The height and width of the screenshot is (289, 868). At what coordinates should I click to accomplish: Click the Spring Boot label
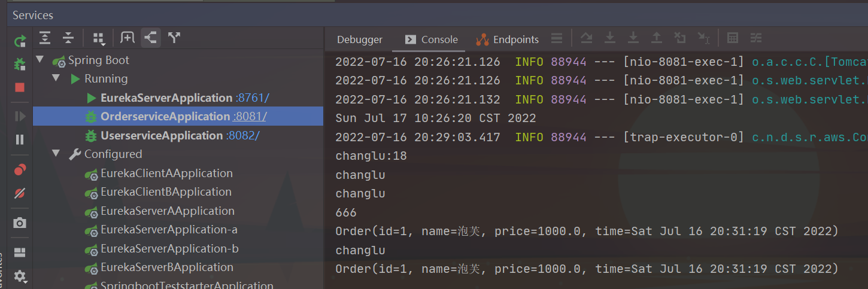[99, 60]
